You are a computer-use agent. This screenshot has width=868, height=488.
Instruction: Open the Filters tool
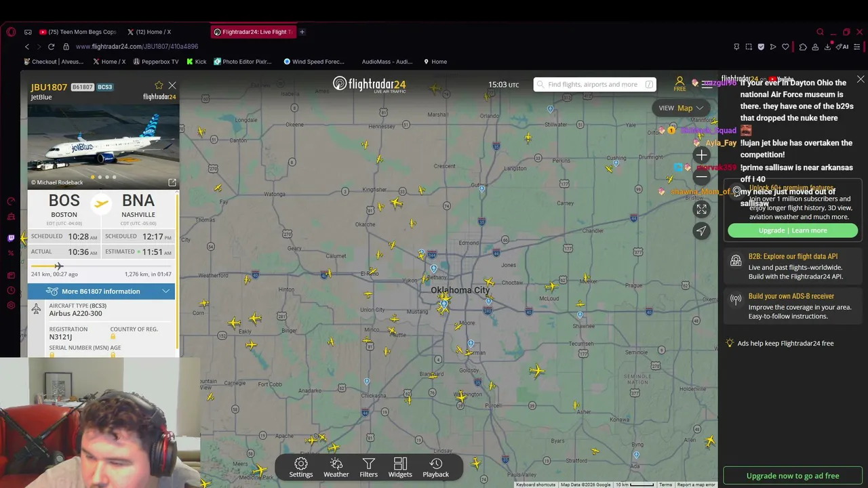pos(369,467)
